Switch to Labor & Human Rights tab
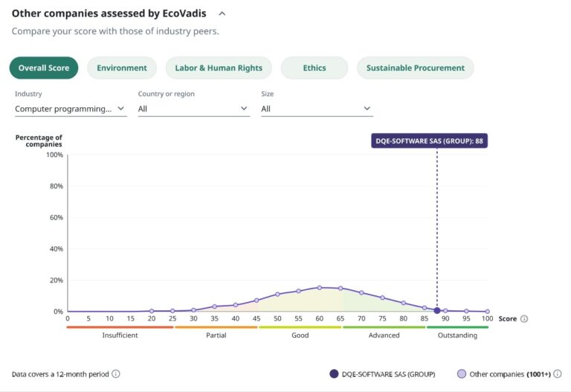The height and width of the screenshot is (392, 571). click(x=219, y=68)
